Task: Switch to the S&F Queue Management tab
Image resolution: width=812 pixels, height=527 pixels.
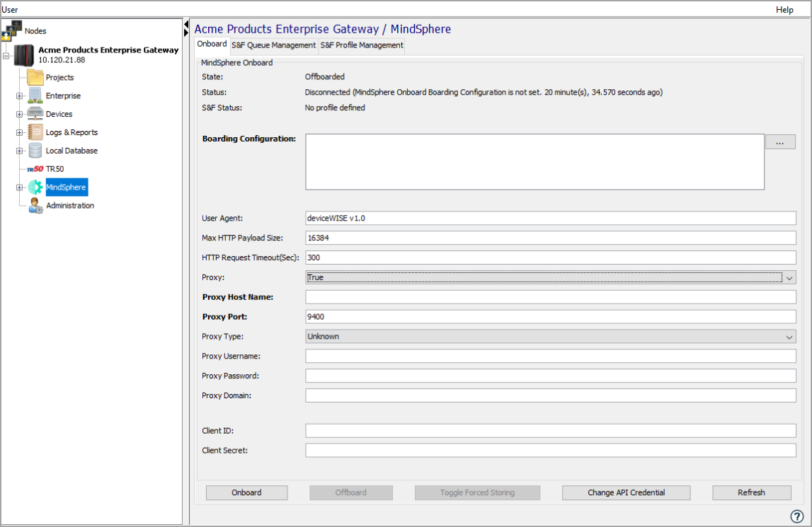Action: point(273,45)
